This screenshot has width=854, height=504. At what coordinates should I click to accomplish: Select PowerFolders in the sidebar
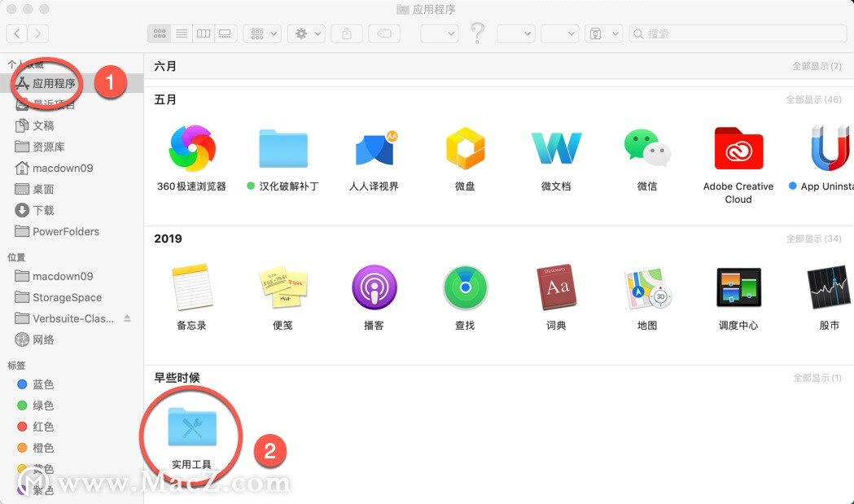72,231
